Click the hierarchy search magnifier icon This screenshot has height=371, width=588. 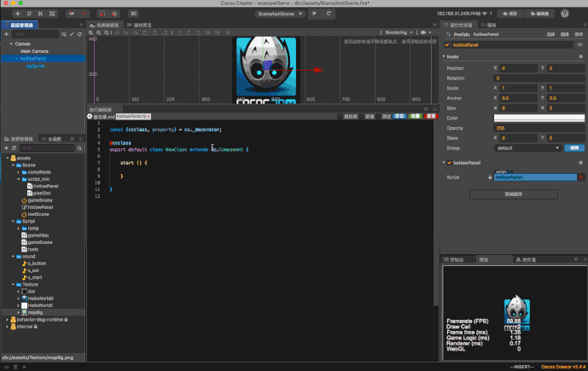(64, 34)
